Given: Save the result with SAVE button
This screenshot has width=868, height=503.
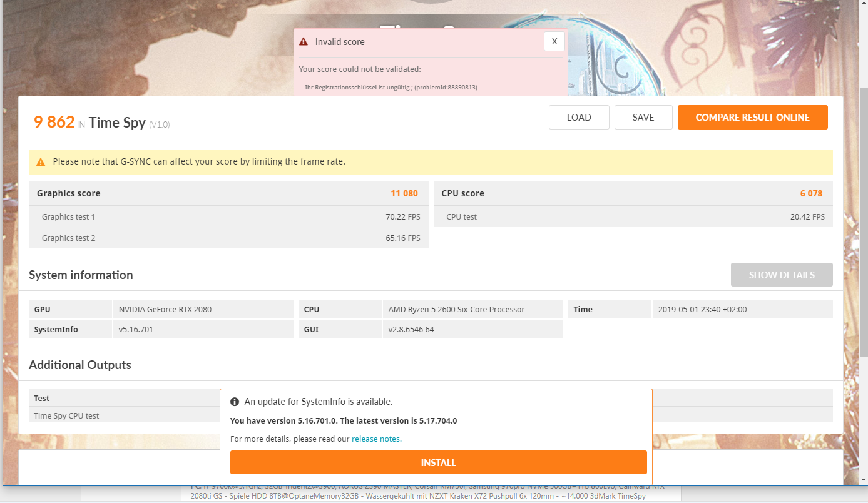Looking at the screenshot, I should (x=643, y=118).
